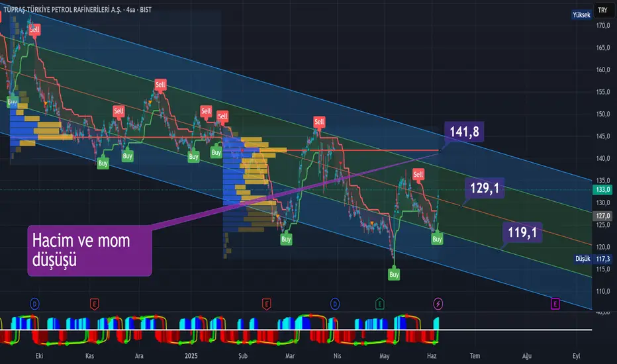The image size is (617, 364).
Task: Click the 4sa interval in the title
Action: (x=131, y=9)
